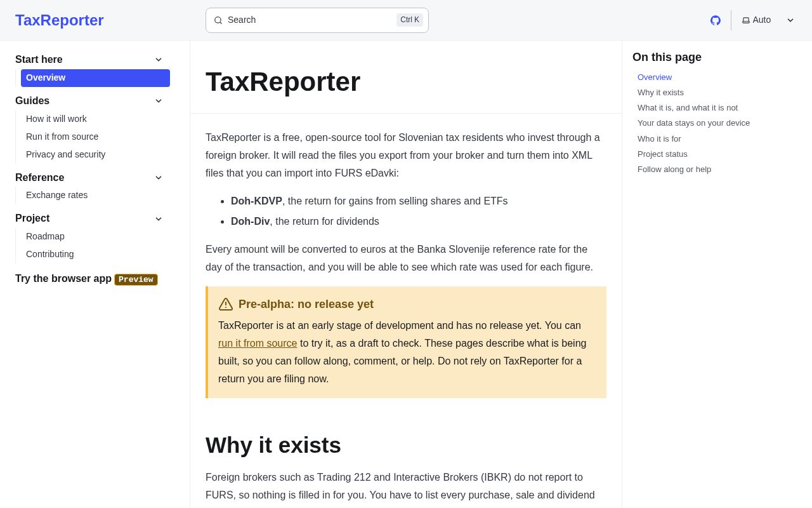The height and width of the screenshot is (508, 812).
Task: Click the 'Why it exists' heading
Action: pos(273,445)
